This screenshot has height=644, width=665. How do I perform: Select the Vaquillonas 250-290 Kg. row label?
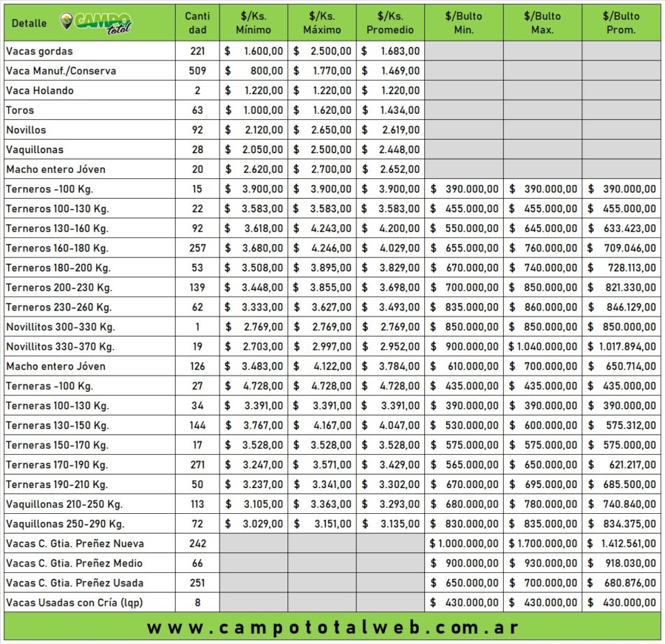[x=64, y=523]
